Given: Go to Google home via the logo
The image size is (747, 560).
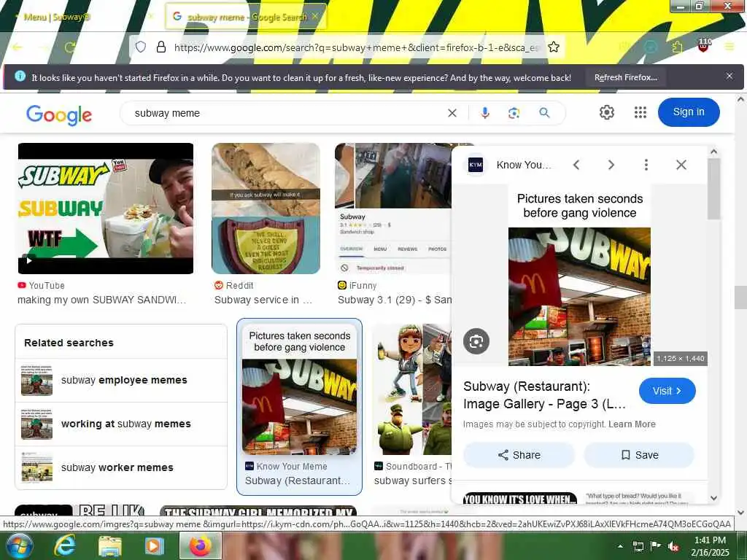Looking at the screenshot, I should coord(59,114).
